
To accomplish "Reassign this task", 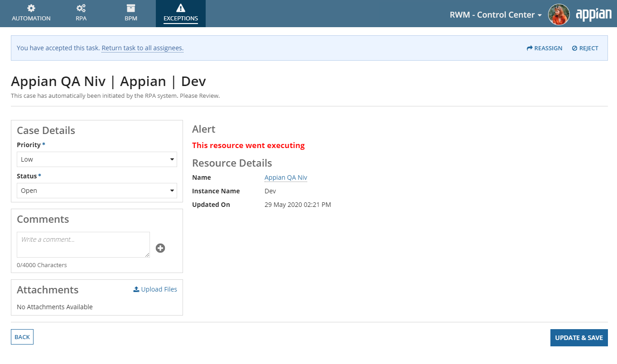I will tap(545, 48).
